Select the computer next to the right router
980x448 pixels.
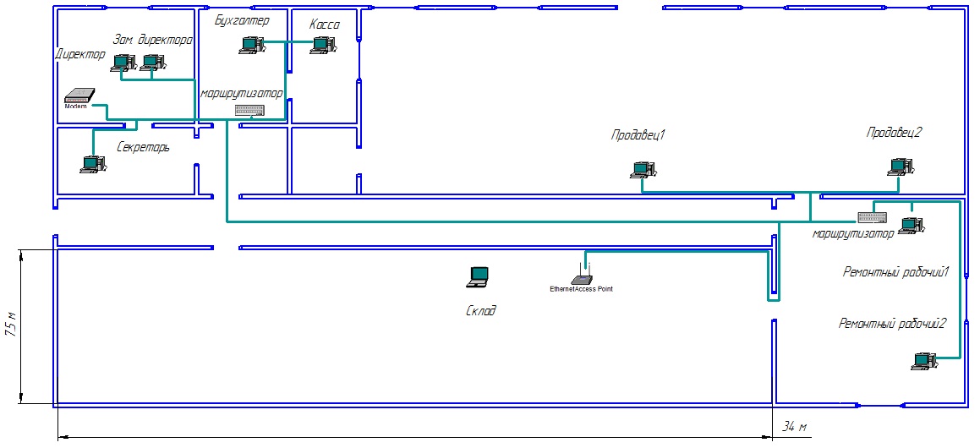(912, 225)
